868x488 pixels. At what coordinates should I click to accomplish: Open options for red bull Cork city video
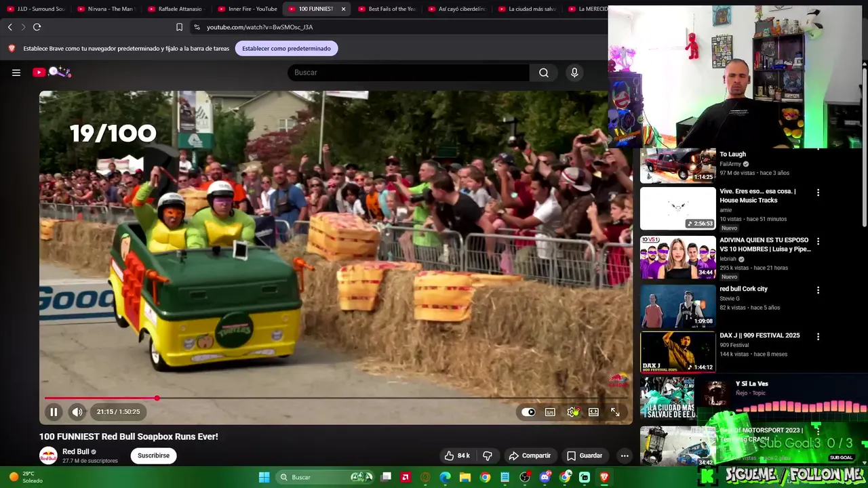[818, 290]
